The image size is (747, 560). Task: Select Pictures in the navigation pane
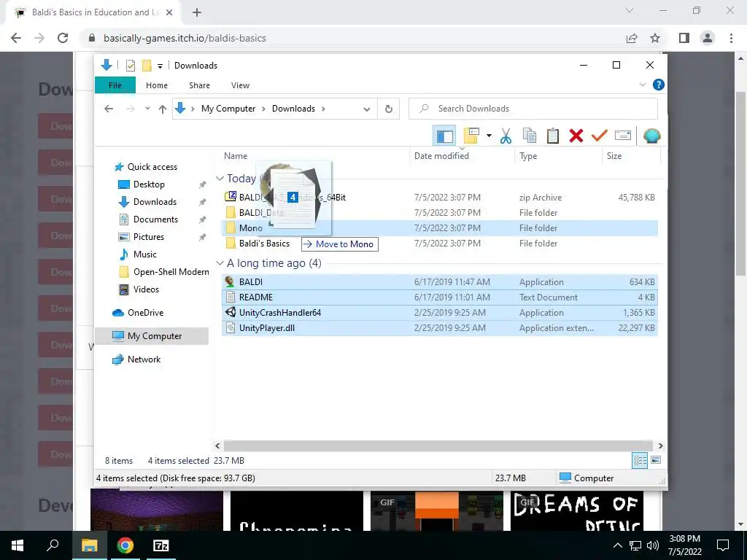click(149, 237)
